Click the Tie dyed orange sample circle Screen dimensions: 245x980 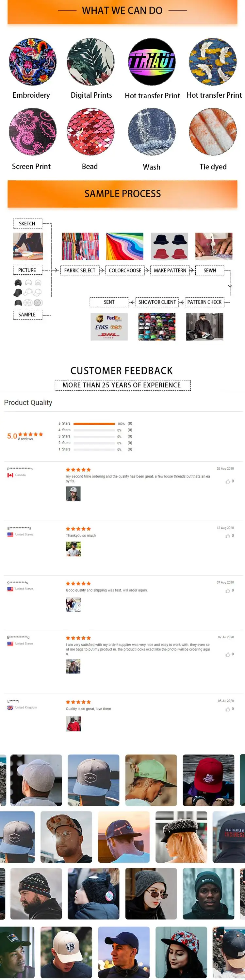(x=213, y=132)
